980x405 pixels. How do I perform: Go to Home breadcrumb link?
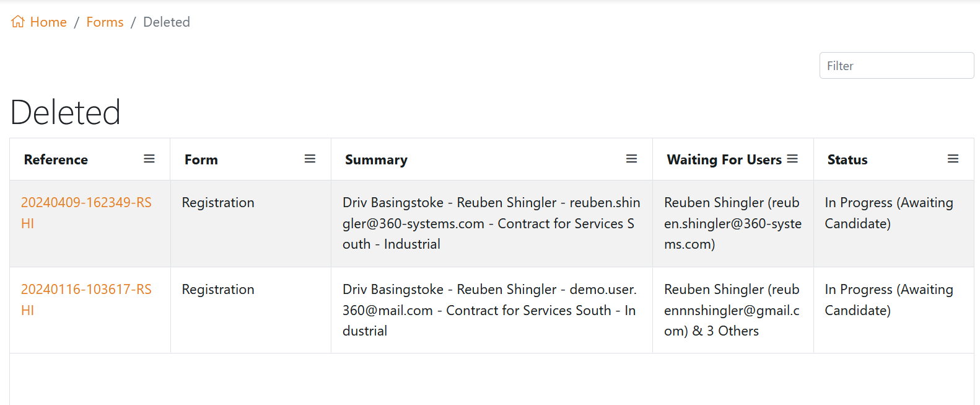pos(48,22)
